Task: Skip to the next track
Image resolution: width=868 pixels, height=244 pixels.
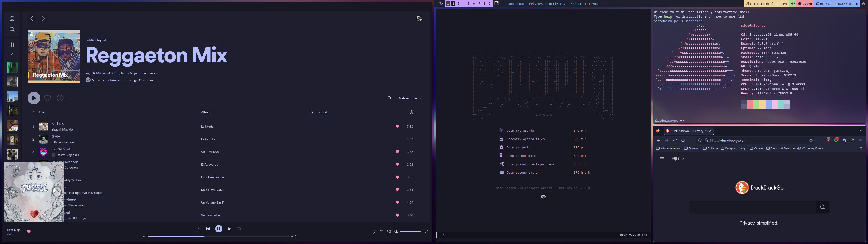Action: point(229,229)
